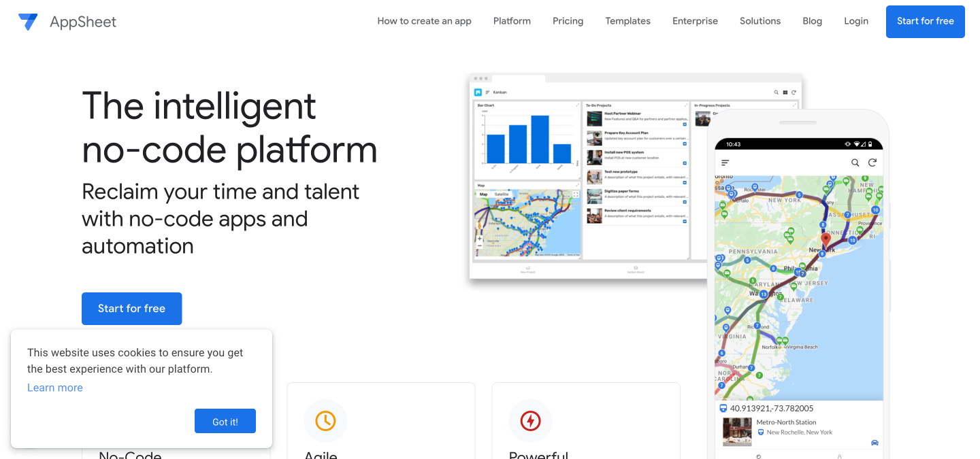Click the red lightning Powerful icon
Image resolution: width=980 pixels, height=459 pixels.
pyautogui.click(x=530, y=421)
